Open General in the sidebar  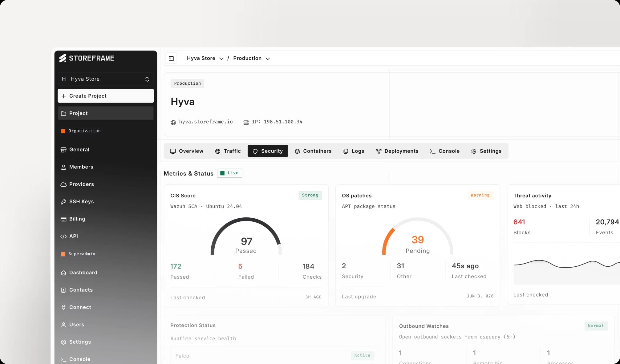106,150
